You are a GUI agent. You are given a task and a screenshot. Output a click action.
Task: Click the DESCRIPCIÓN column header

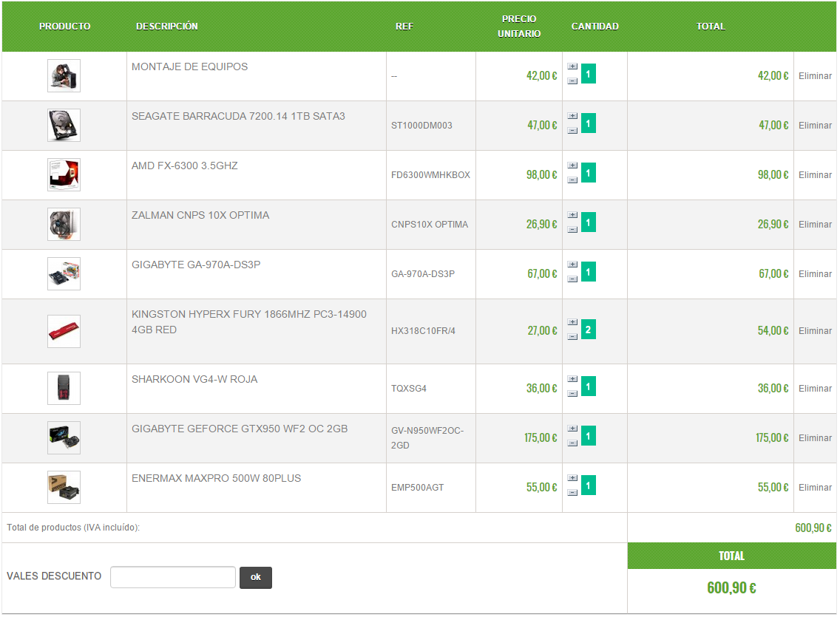(x=166, y=26)
